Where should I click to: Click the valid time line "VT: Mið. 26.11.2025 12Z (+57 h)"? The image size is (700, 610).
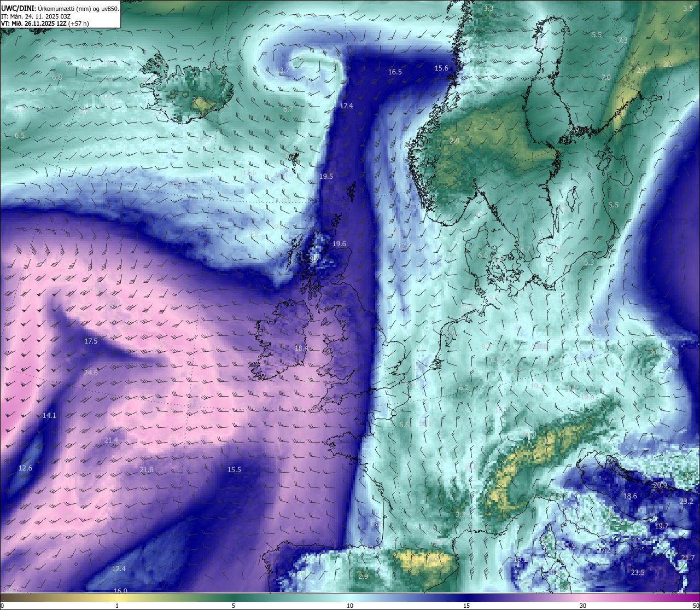point(45,24)
